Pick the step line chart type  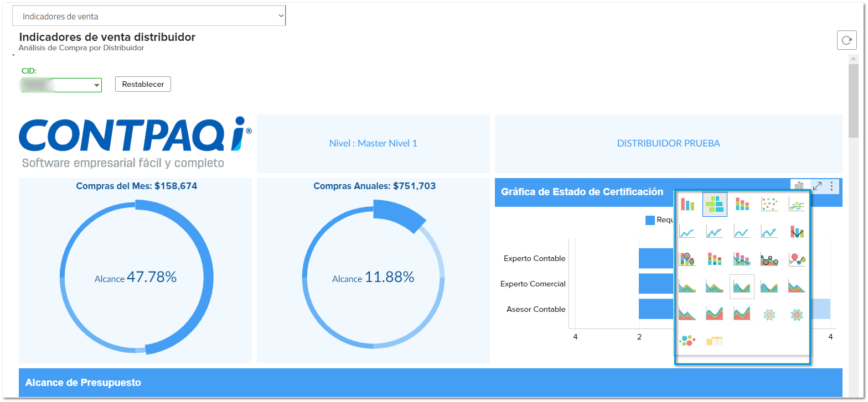[x=797, y=205]
